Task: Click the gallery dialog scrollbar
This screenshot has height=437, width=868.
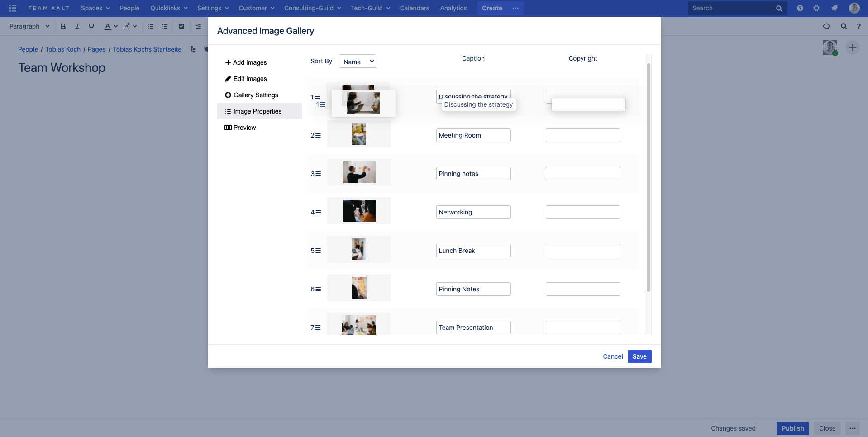Action: pos(649,177)
